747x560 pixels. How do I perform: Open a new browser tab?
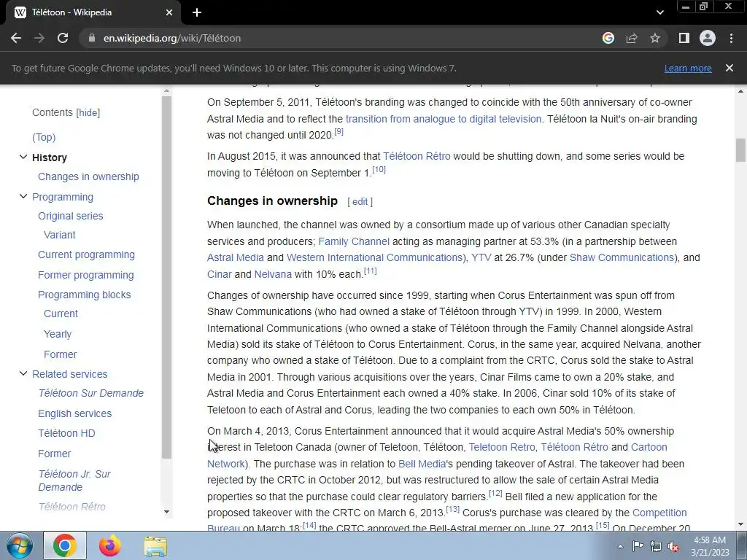pyautogui.click(x=197, y=12)
